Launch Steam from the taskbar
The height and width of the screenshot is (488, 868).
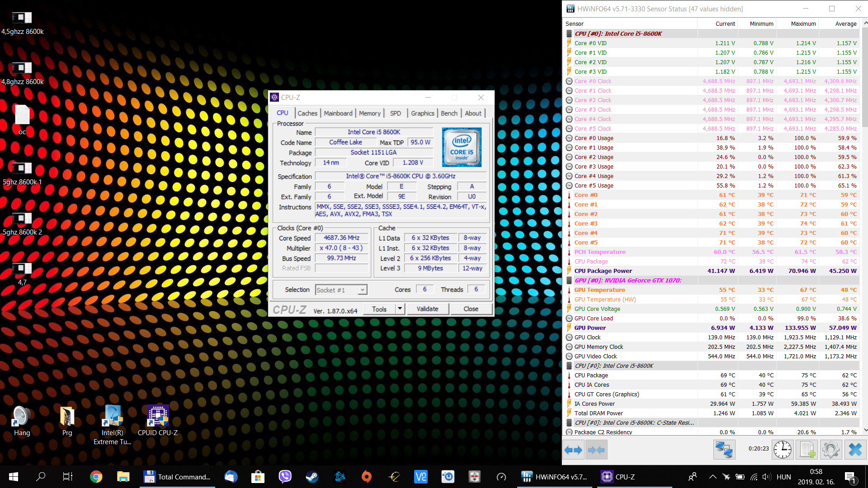coord(312,477)
